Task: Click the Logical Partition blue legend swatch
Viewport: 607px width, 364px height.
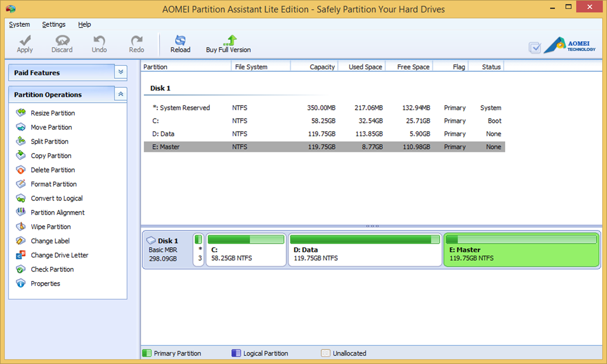Action: coord(236,353)
